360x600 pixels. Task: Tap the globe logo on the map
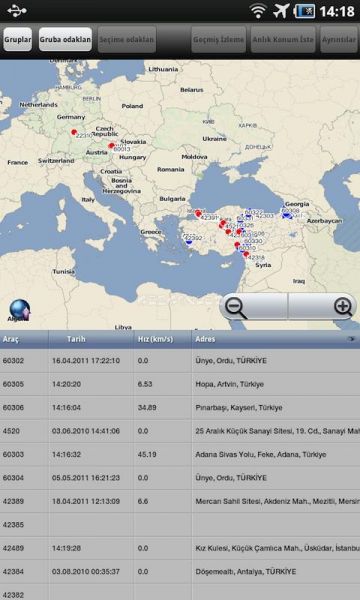(x=20, y=311)
